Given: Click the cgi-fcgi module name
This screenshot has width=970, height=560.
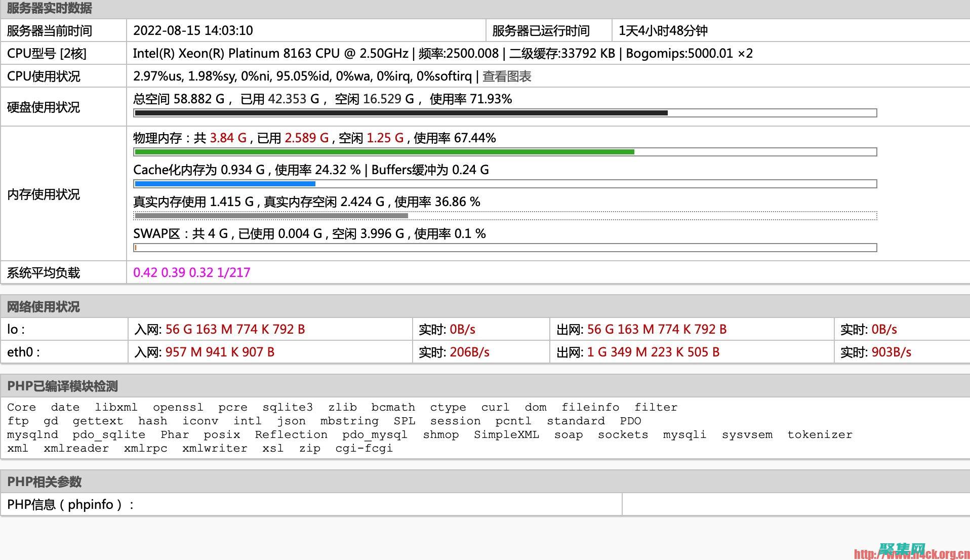Looking at the screenshot, I should click(x=363, y=448).
